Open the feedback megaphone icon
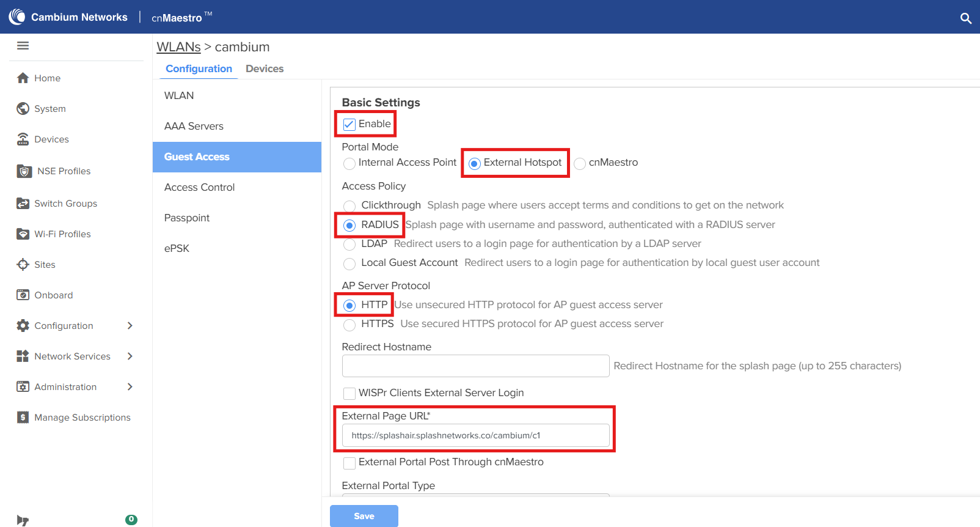980x527 pixels. (x=23, y=521)
